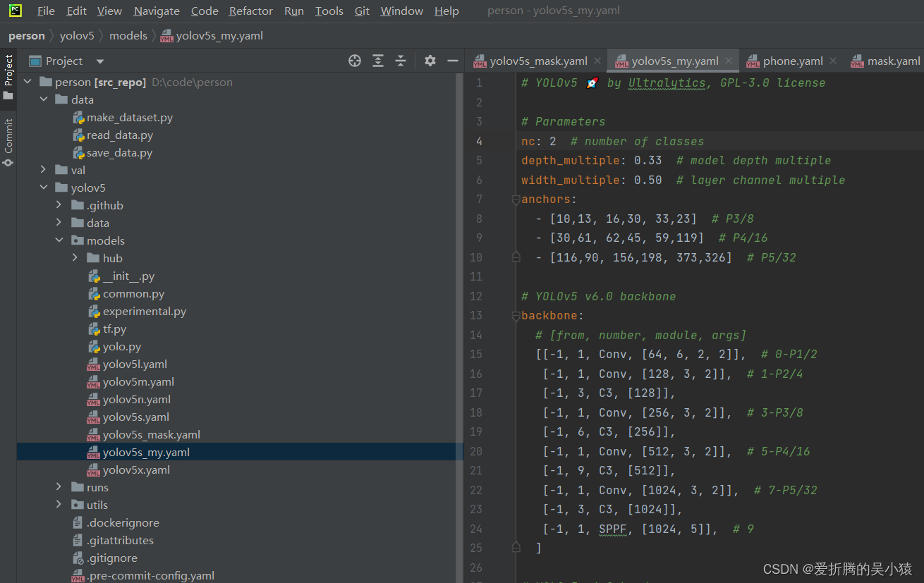
Task: Open the Refactor menu
Action: pyautogui.click(x=251, y=11)
